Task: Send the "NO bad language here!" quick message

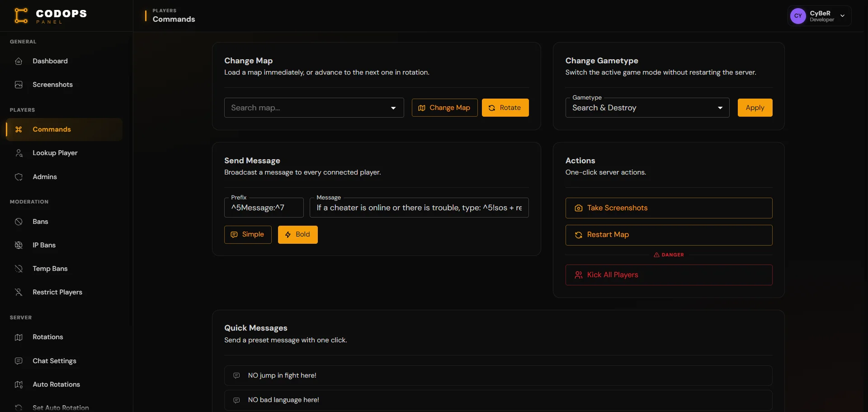Action: pos(498,400)
